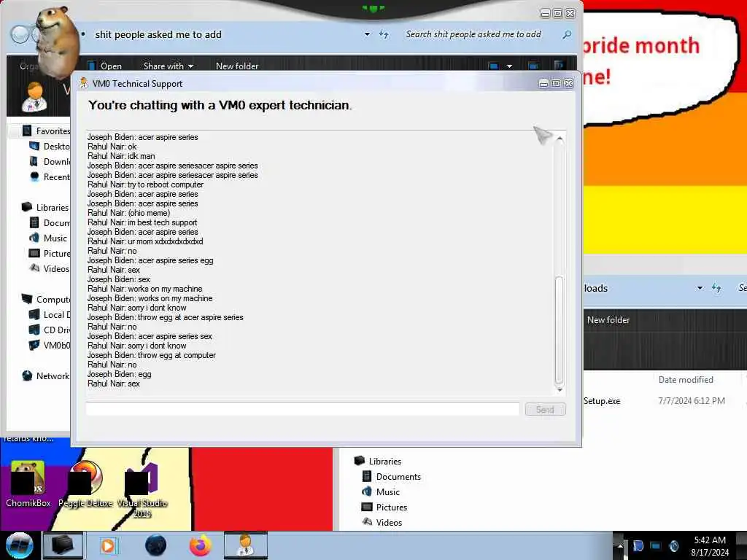Select Computer in the navigation pane

tap(46, 299)
